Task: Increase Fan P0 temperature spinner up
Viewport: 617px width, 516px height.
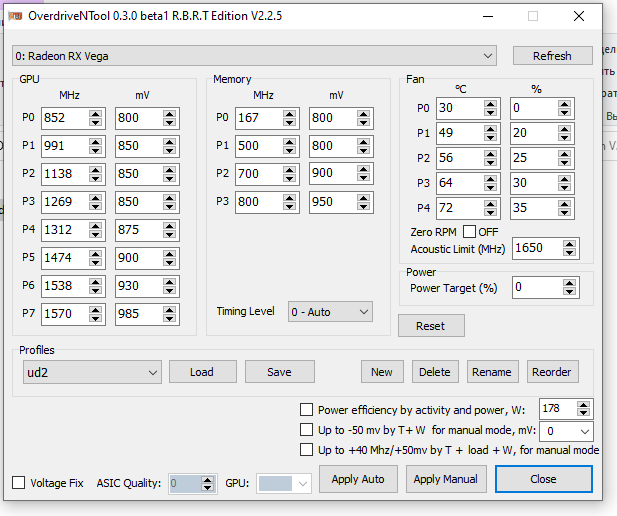Action: point(490,104)
